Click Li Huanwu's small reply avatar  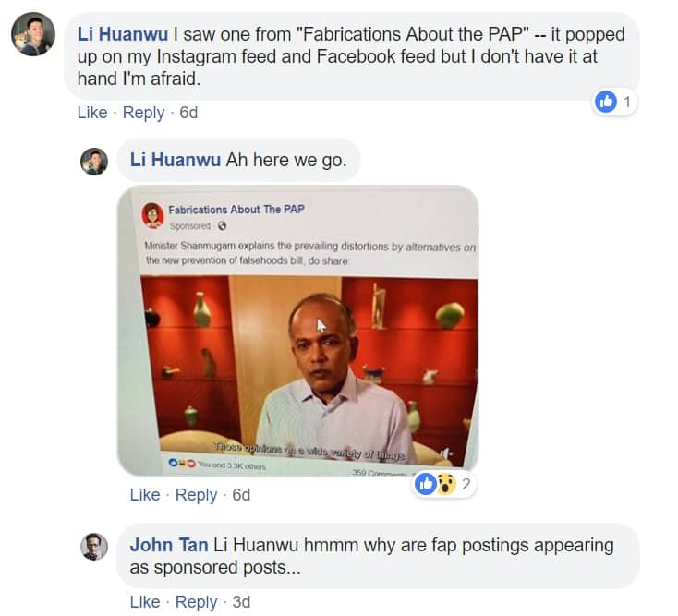[94, 162]
